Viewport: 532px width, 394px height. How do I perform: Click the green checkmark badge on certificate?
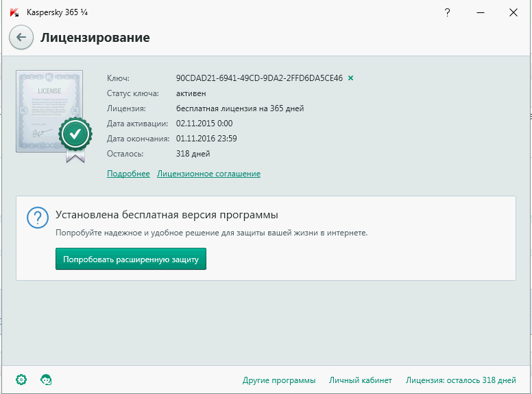(75, 132)
